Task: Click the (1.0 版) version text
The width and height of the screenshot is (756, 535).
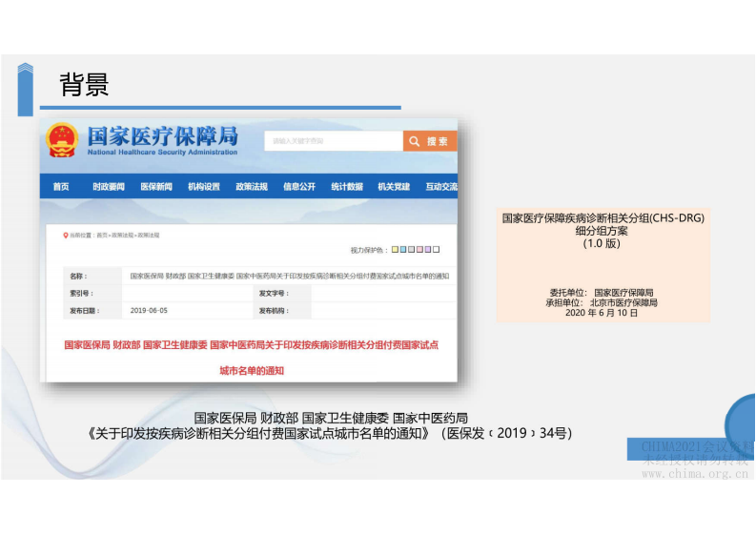Action: [x=602, y=243]
